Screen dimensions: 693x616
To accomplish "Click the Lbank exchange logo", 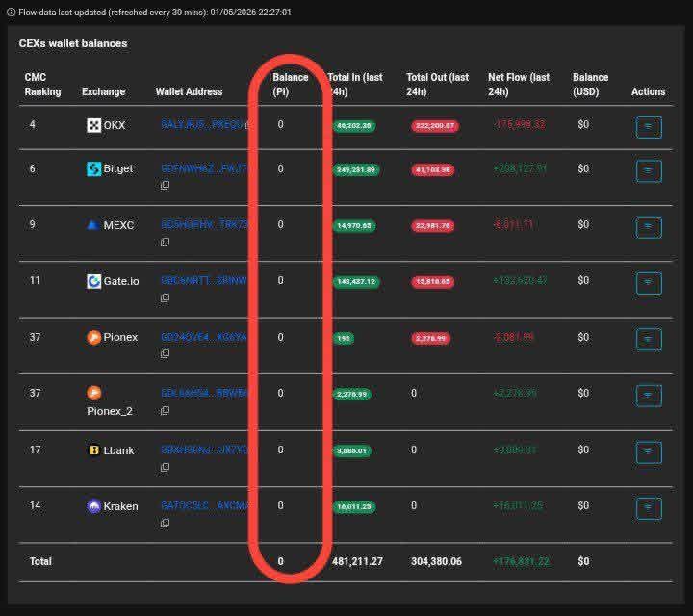I will click(93, 450).
